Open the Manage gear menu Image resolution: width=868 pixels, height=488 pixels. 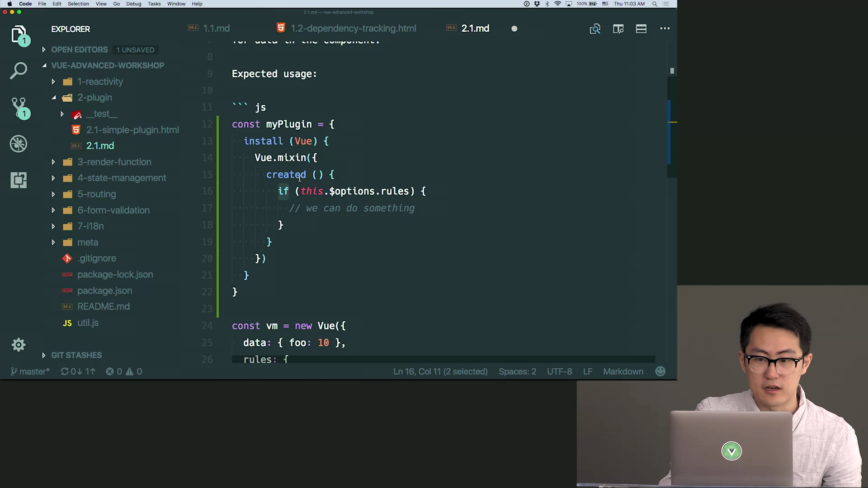19,345
